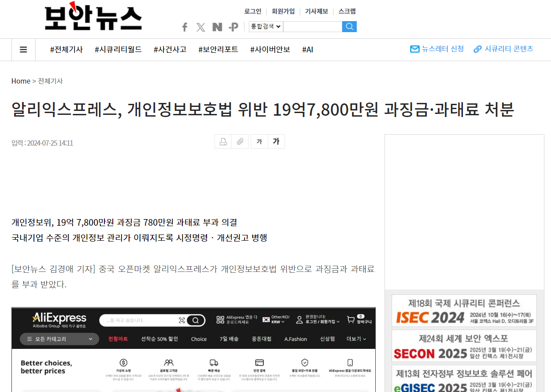Expand 모든 카테고리 dropdown in article image
The image size is (551, 392).
(59, 339)
